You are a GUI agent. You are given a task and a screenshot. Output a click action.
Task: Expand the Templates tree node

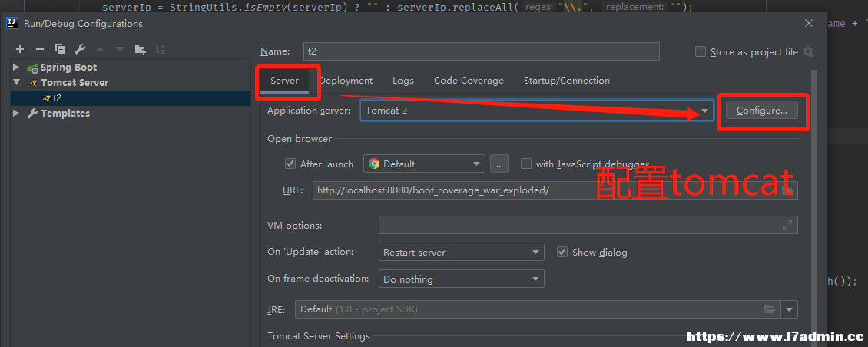(x=16, y=114)
